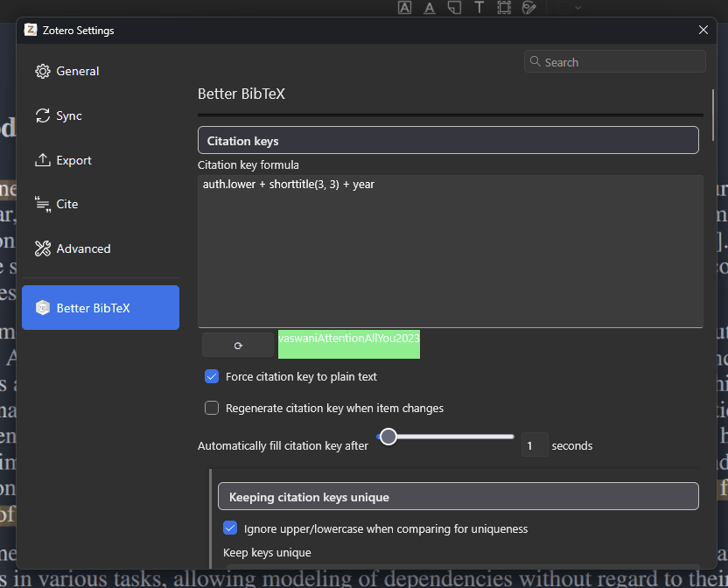Click the Better BibTeX page heading
728x588 pixels.
[241, 94]
